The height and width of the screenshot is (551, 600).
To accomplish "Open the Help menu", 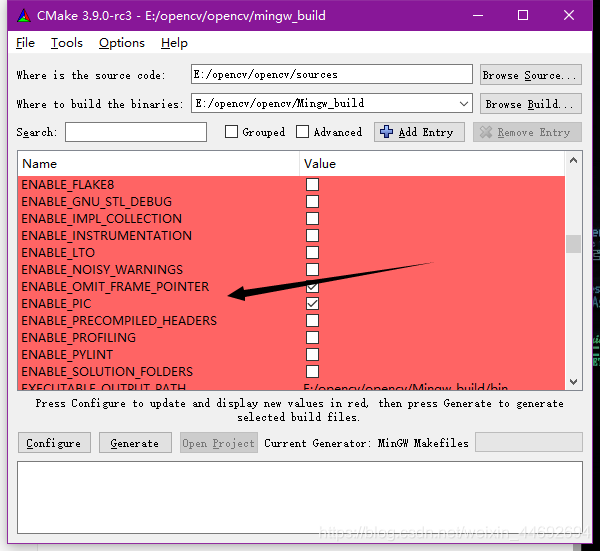I will [x=174, y=43].
